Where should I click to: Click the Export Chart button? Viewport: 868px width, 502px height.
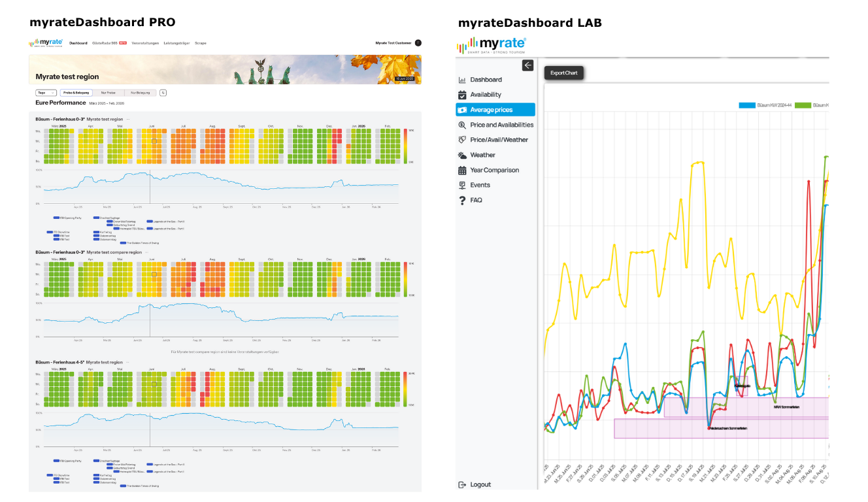(x=563, y=73)
